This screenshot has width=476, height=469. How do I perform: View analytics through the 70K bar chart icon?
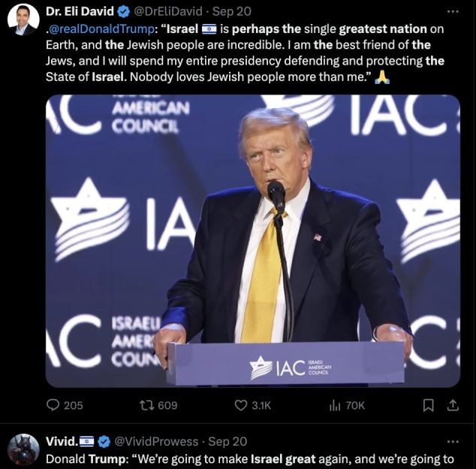point(335,406)
